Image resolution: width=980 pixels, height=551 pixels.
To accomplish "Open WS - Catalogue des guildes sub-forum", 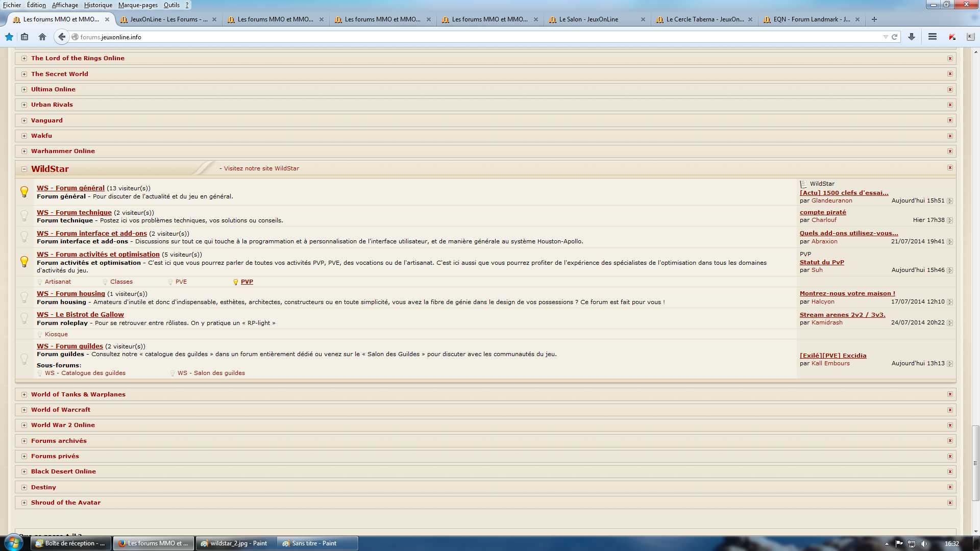I will click(x=85, y=373).
